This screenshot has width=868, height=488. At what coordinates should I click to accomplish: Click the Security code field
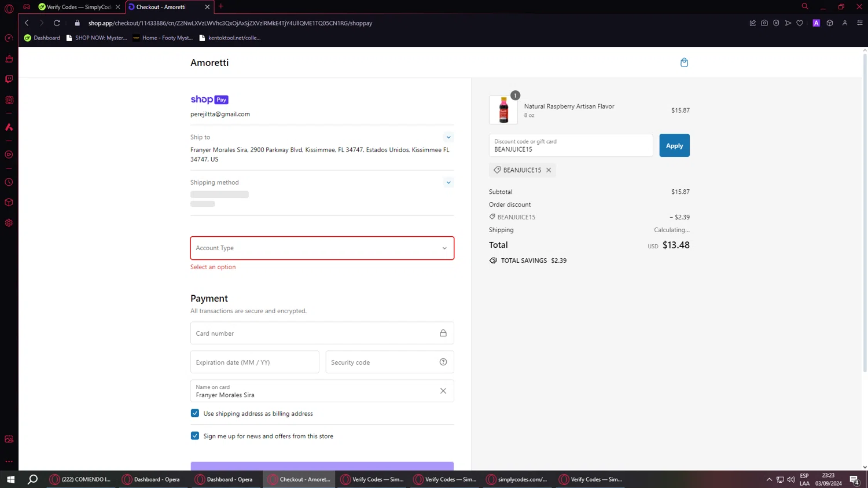pyautogui.click(x=390, y=362)
